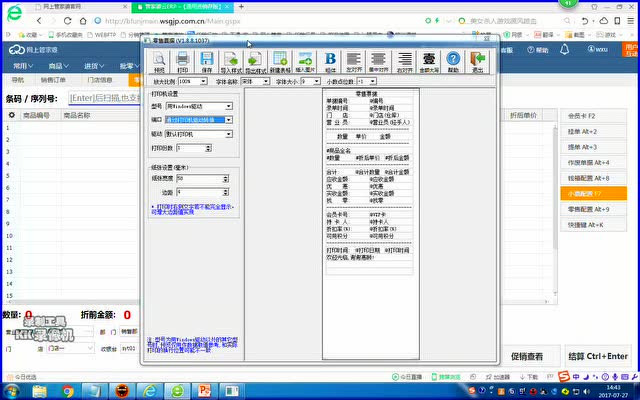Switch to the 导航 tab

coord(18,80)
